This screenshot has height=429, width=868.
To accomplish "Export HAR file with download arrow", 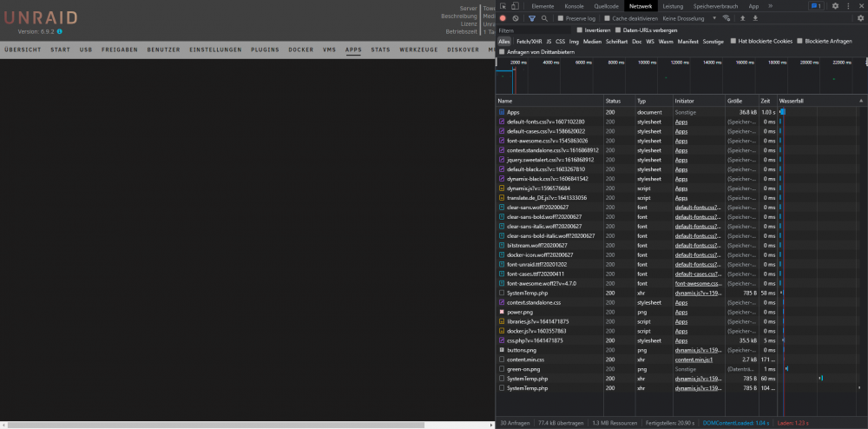I will [755, 18].
